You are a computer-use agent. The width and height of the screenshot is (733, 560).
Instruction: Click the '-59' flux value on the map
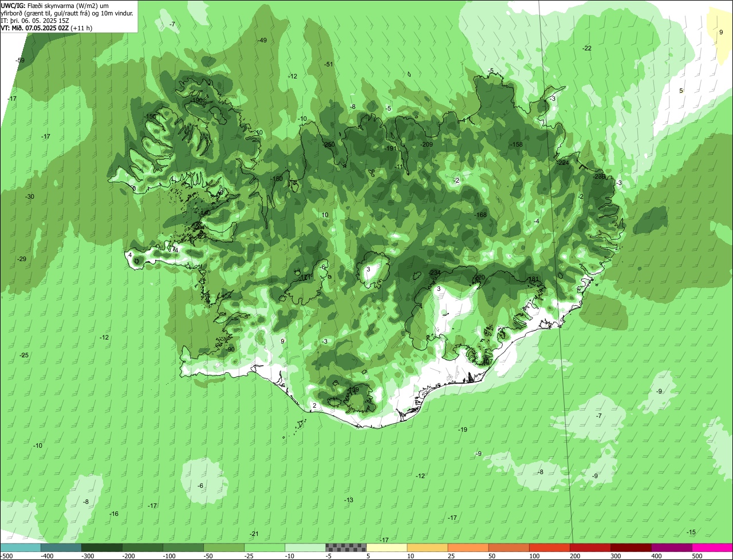pyautogui.click(x=21, y=61)
